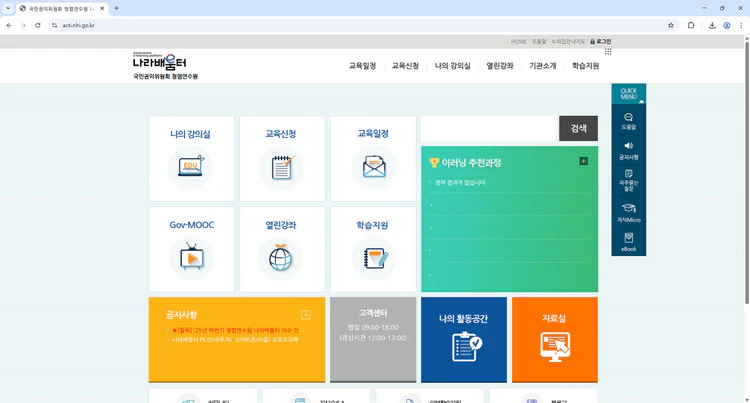The image size is (750, 403).
Task: Open the browser profile avatar icon
Action: pyautogui.click(x=727, y=25)
